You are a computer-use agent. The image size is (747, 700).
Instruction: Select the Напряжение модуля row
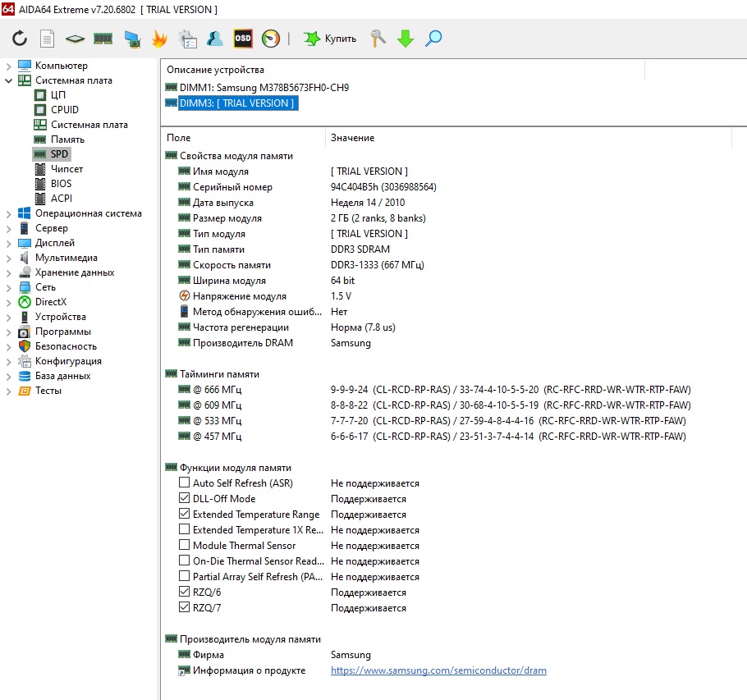coord(265,296)
